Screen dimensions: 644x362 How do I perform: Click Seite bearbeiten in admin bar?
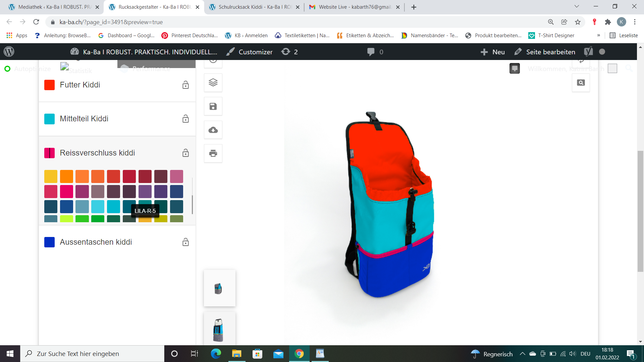[545, 52]
